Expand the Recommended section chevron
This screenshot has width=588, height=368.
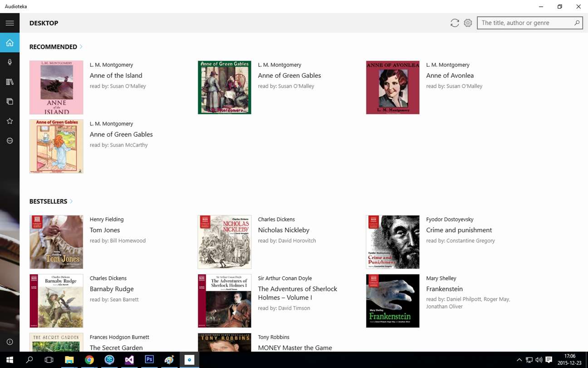coord(81,46)
